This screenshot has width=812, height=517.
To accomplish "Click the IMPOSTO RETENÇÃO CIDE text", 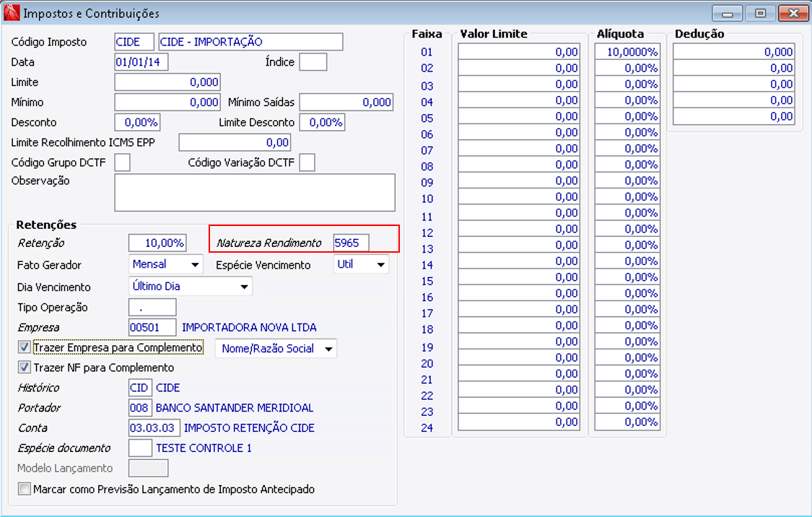I will [x=249, y=428].
